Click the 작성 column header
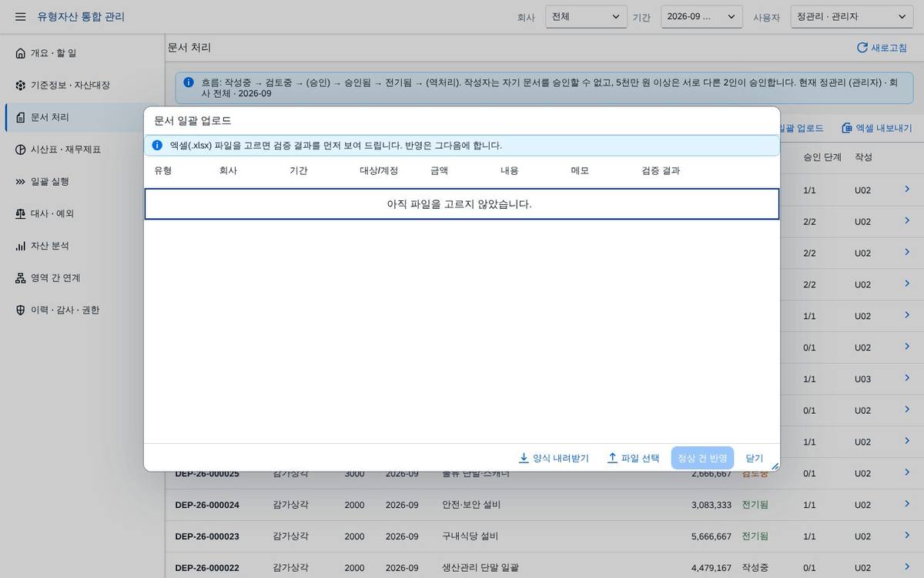 pyautogui.click(x=863, y=157)
